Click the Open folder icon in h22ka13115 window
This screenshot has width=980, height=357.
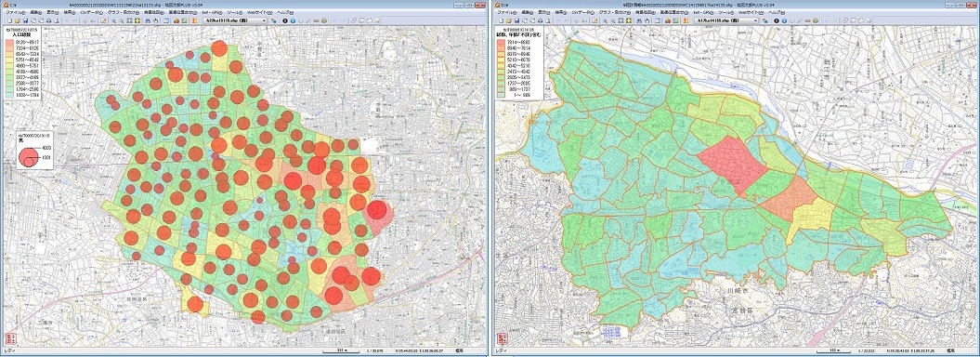pos(19,20)
